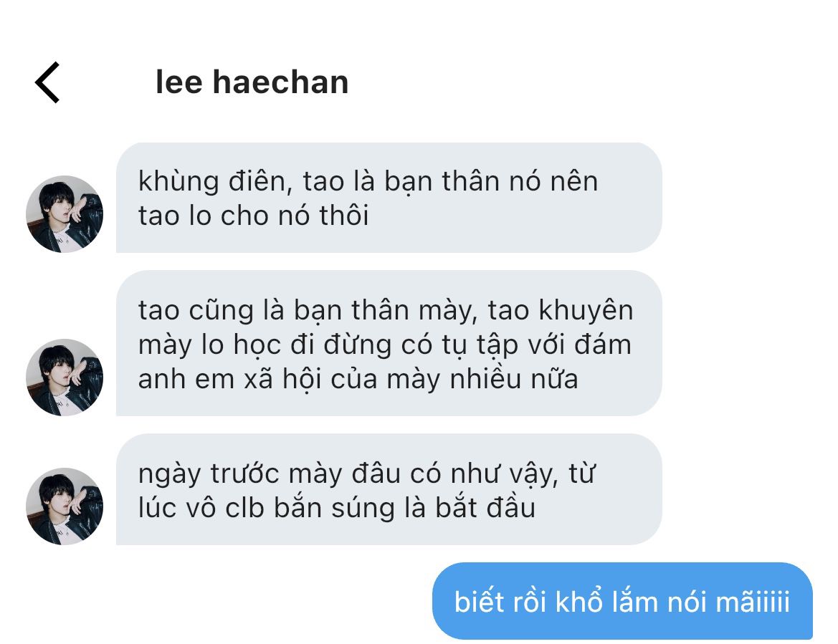
Task: Click the word "lee" in the header
Action: [179, 82]
